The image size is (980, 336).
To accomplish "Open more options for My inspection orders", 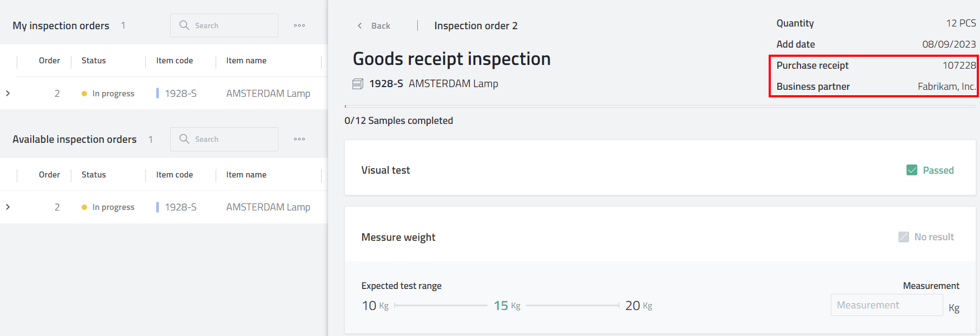I will pyautogui.click(x=299, y=25).
